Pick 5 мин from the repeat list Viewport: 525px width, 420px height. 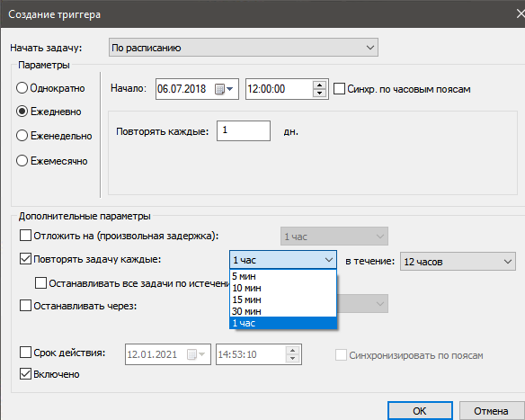283,277
